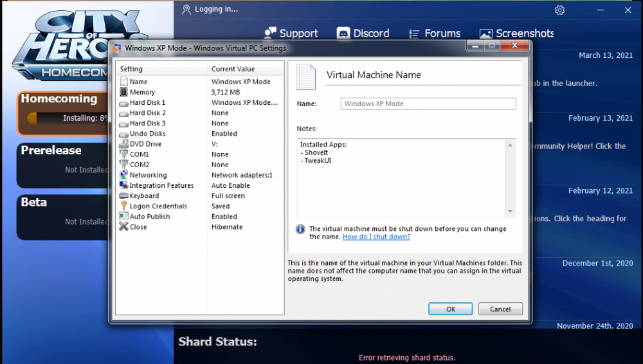
Task: Choose the Auto Publish setting
Action: 150,217
